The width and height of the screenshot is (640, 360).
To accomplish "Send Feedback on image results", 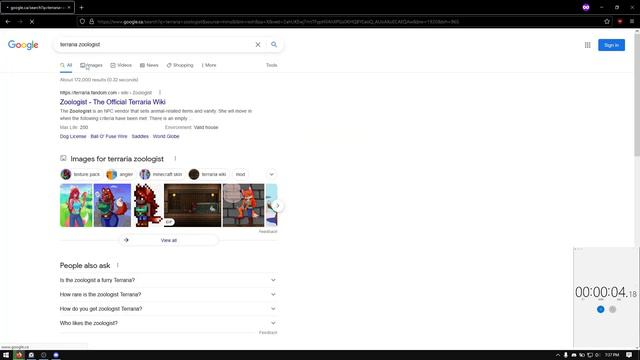I will click(268, 231).
